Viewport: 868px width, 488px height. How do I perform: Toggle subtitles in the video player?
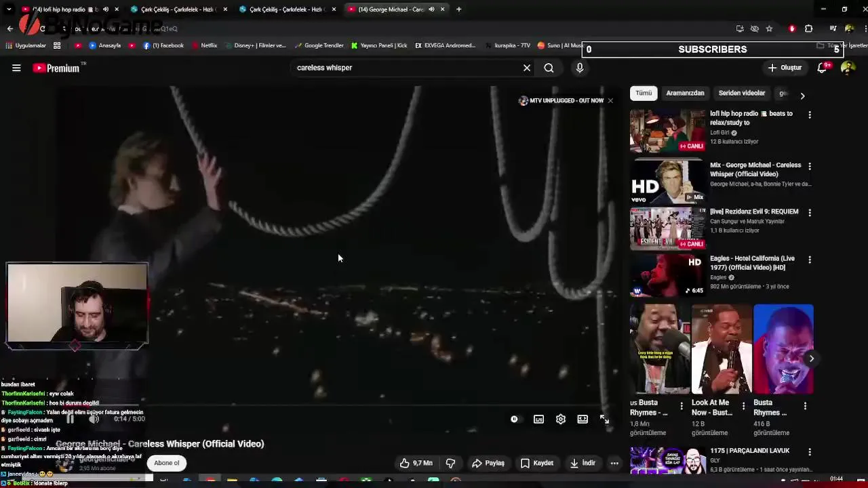pyautogui.click(x=538, y=420)
